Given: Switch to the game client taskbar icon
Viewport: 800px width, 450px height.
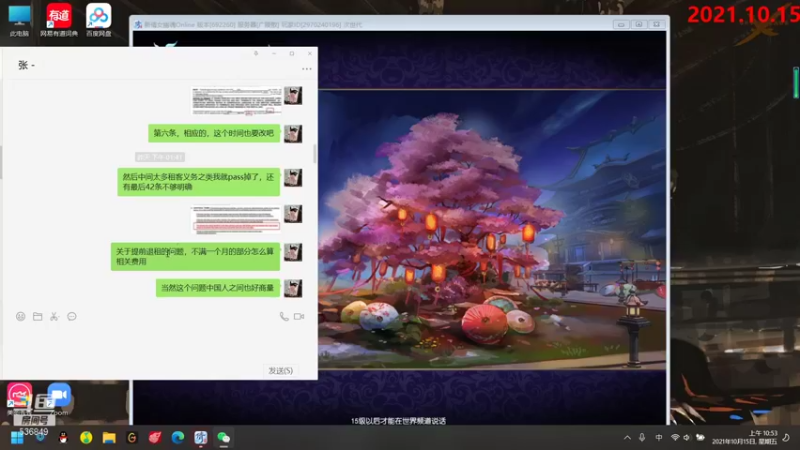Looking at the screenshot, I should point(201,438).
